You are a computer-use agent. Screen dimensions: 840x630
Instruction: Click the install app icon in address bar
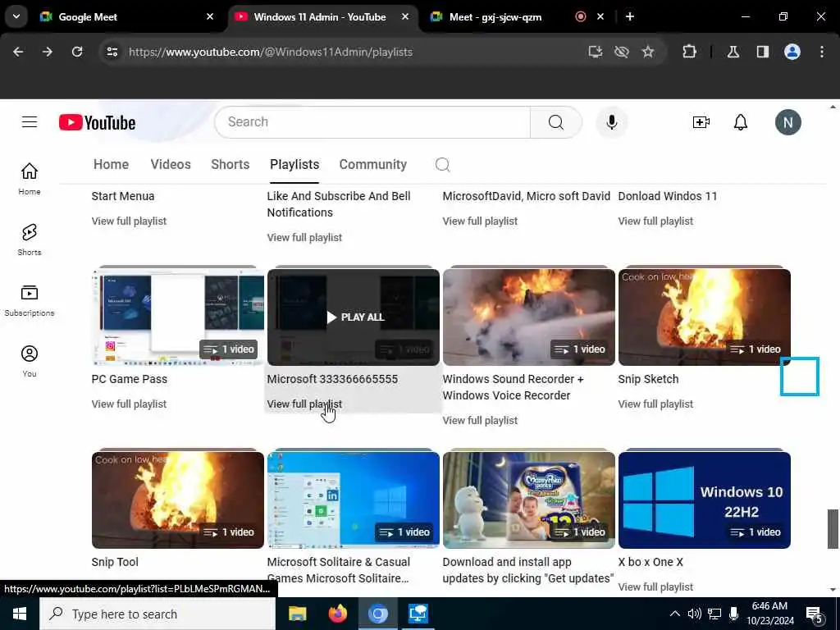596,52
